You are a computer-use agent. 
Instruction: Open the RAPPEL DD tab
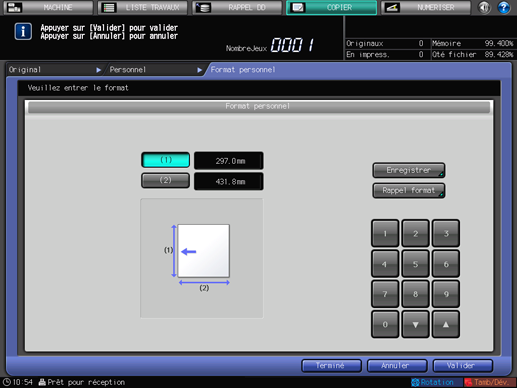[x=238, y=7]
